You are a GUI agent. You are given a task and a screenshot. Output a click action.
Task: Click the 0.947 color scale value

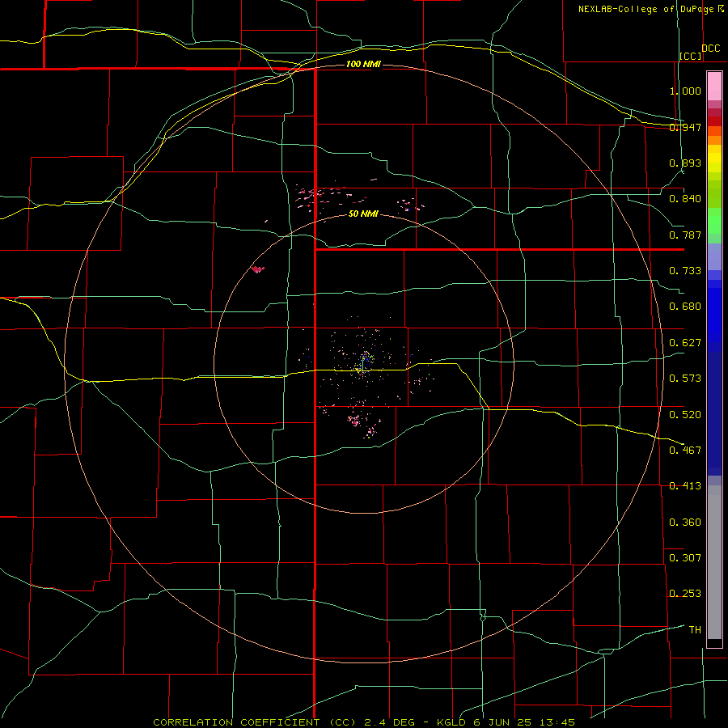(x=685, y=127)
